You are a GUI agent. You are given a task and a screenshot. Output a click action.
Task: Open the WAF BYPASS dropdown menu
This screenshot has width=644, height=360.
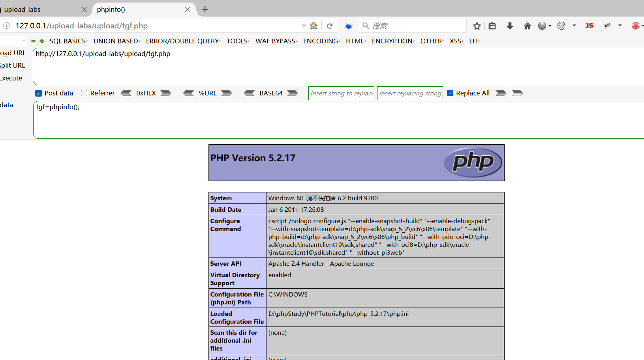tap(276, 41)
